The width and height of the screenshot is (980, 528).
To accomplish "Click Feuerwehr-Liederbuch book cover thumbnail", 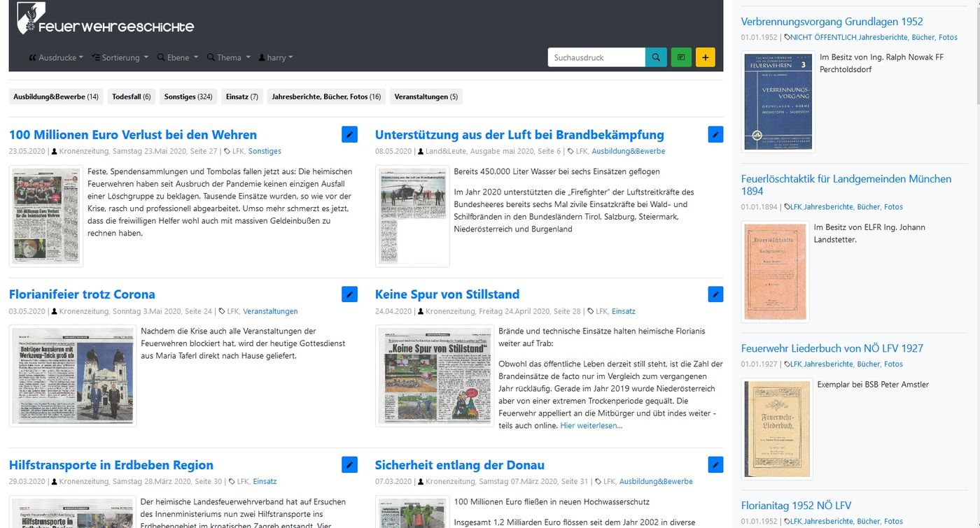I will pos(777,429).
